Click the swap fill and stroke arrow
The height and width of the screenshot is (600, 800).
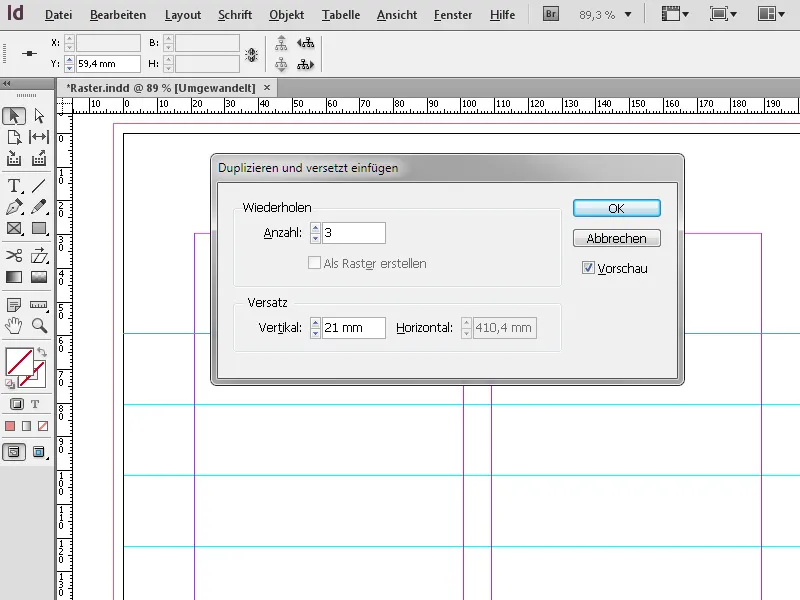42,352
